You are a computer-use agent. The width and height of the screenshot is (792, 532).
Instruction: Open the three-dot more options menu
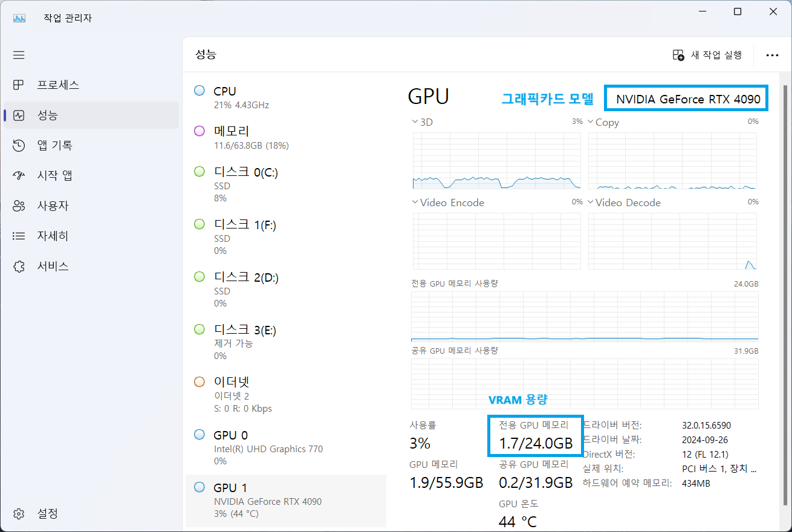tap(772, 55)
